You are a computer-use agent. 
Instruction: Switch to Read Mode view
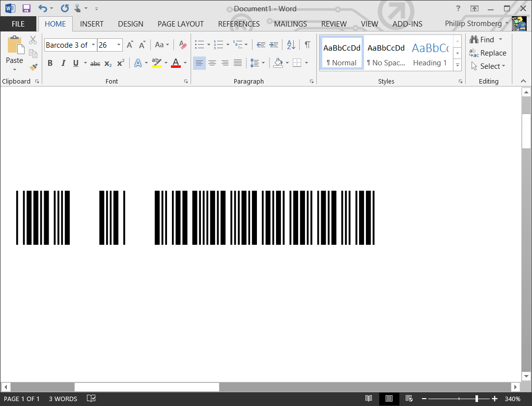coord(368,399)
